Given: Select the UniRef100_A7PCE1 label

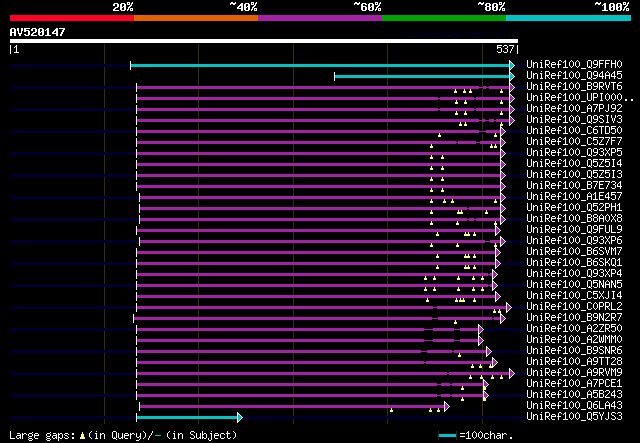Looking at the screenshot, I should tap(574, 384).
